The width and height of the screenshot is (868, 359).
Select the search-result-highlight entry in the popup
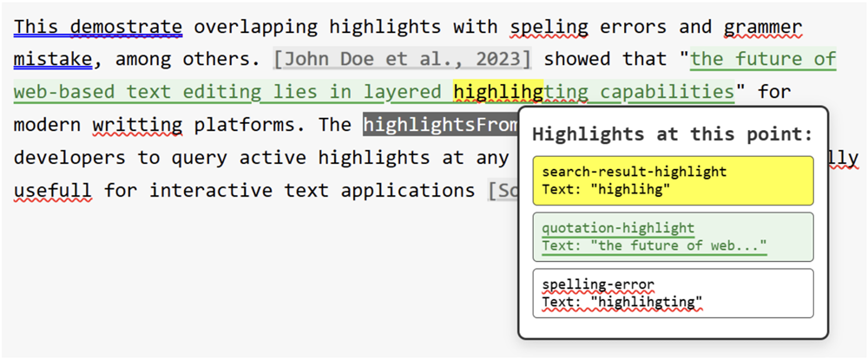point(673,180)
